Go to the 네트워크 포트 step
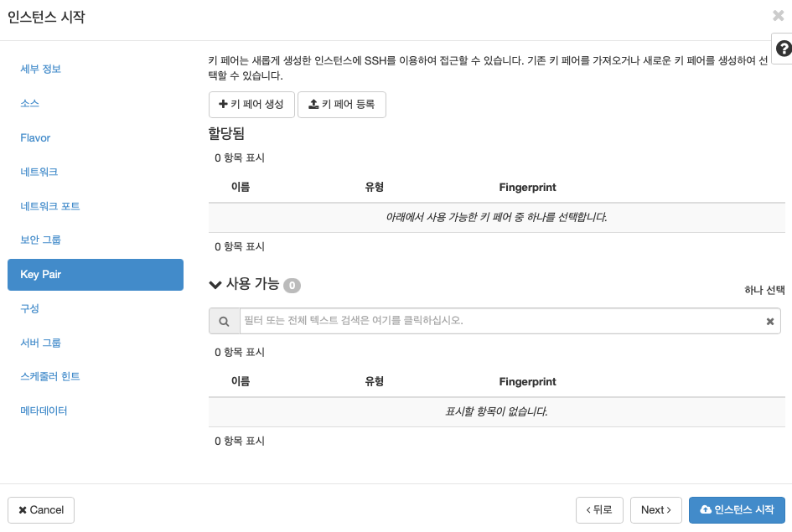 [50, 206]
